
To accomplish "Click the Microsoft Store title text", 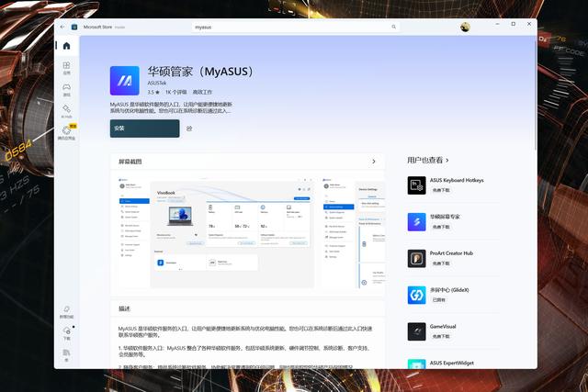I will click(97, 27).
